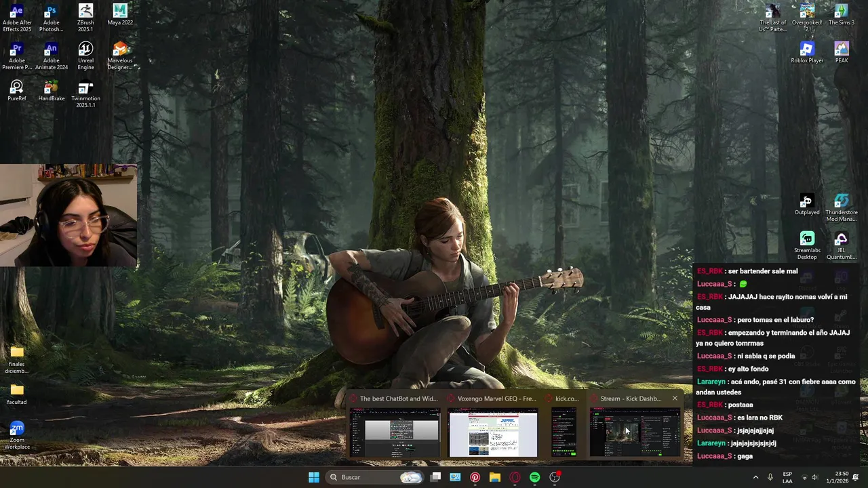The height and width of the screenshot is (488, 868).
Task: Select the Unreal Engine desktop icon
Action: (85, 56)
